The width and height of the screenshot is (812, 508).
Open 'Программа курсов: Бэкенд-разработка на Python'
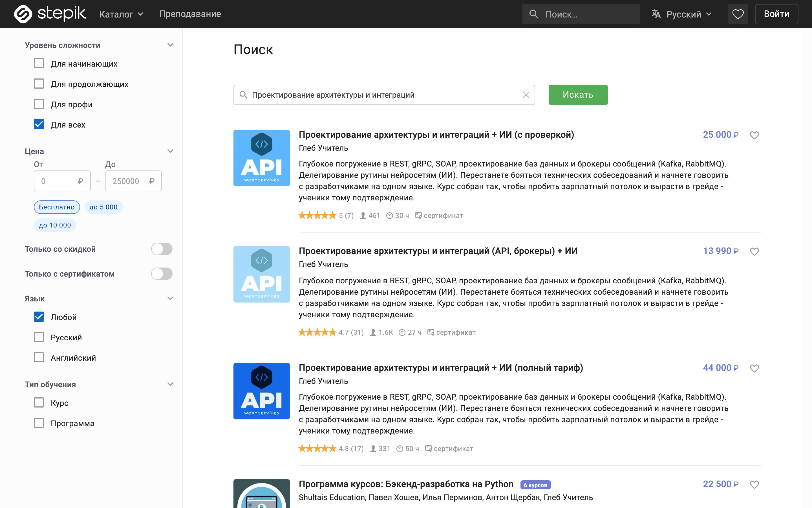pos(406,484)
